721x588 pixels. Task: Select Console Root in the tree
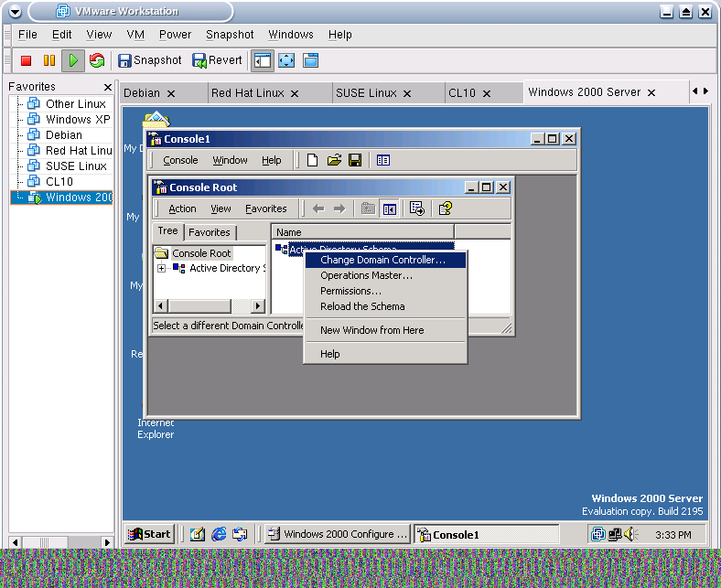pos(201,254)
